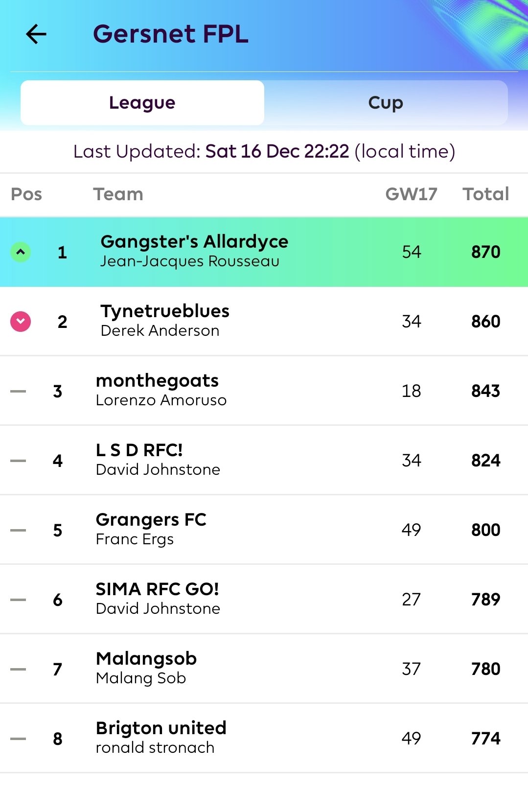Click pink down-arrow rank indicator

point(21,322)
